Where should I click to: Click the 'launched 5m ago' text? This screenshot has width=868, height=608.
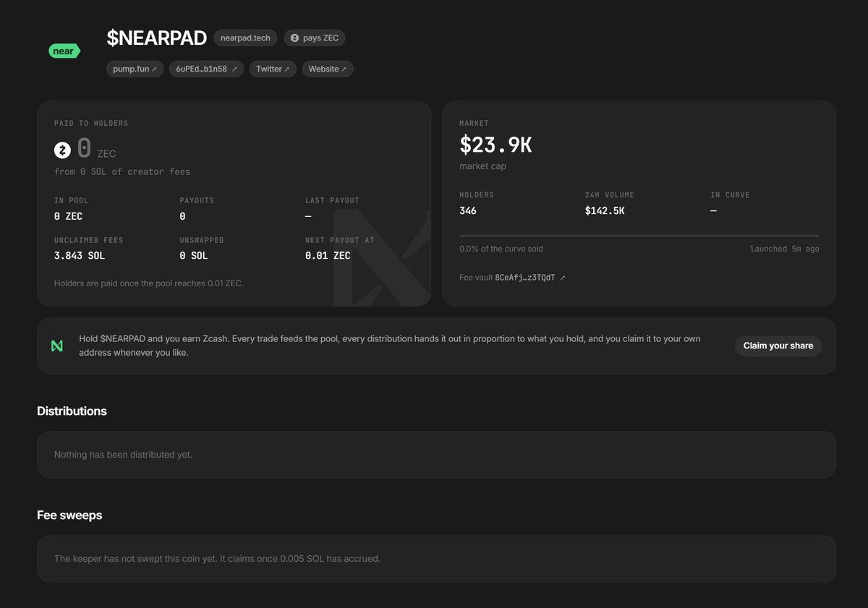(x=785, y=249)
